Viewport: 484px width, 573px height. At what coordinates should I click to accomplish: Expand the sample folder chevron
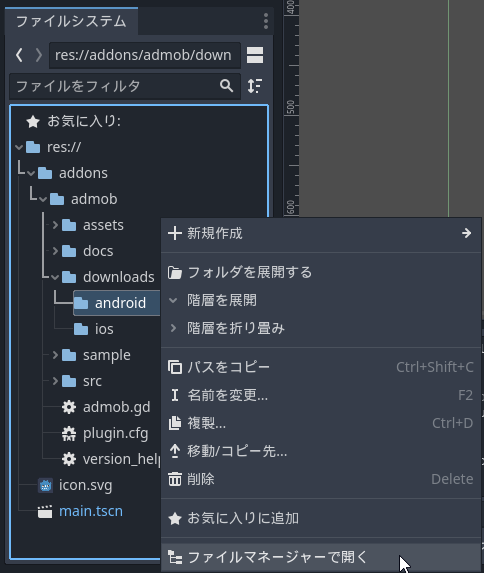coord(55,355)
